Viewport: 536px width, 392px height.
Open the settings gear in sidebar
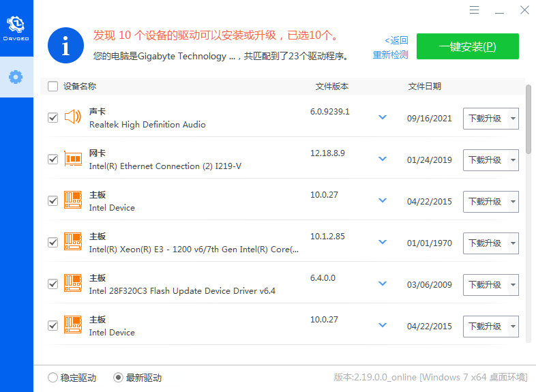(x=16, y=77)
